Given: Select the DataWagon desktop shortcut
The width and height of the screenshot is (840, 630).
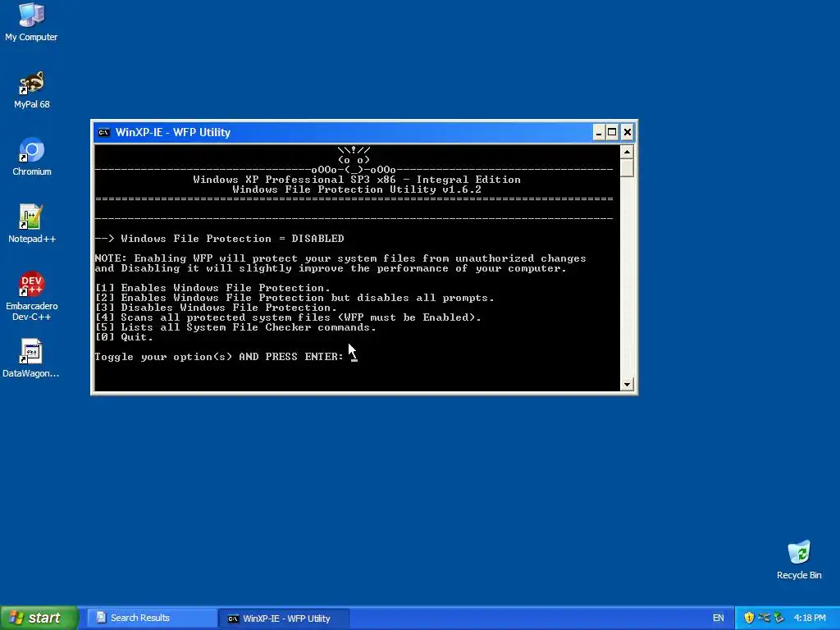Looking at the screenshot, I should click(31, 358).
